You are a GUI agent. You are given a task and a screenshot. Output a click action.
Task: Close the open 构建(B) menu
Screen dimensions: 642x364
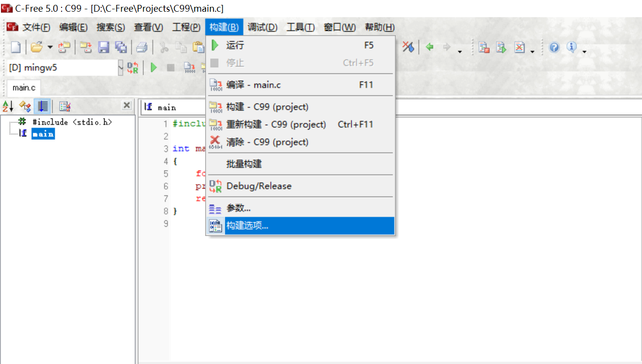click(x=224, y=27)
